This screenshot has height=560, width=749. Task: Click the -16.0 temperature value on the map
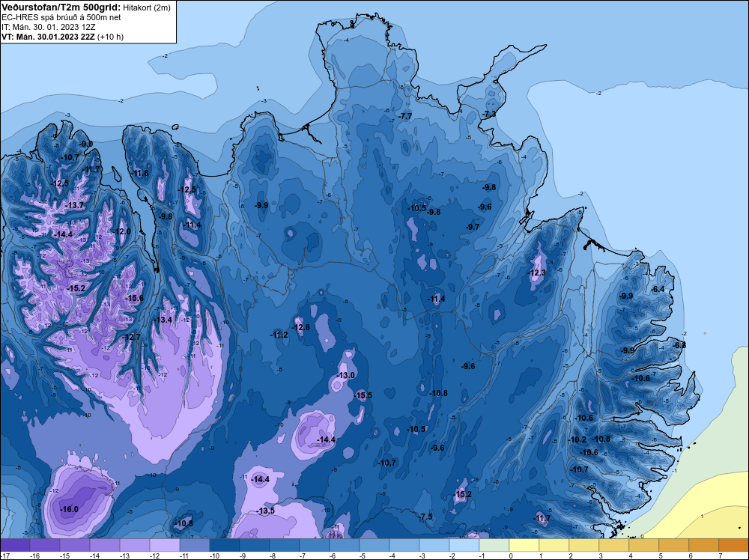[69, 509]
